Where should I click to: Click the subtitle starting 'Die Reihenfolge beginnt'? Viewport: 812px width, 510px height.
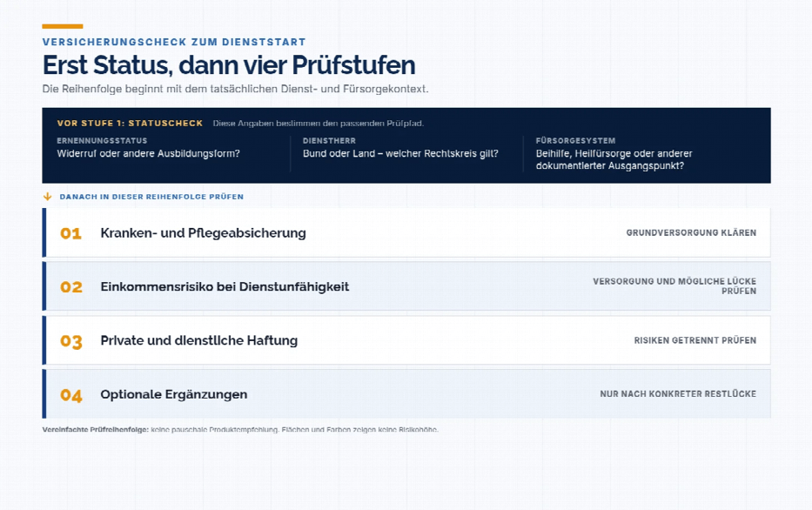[235, 89]
